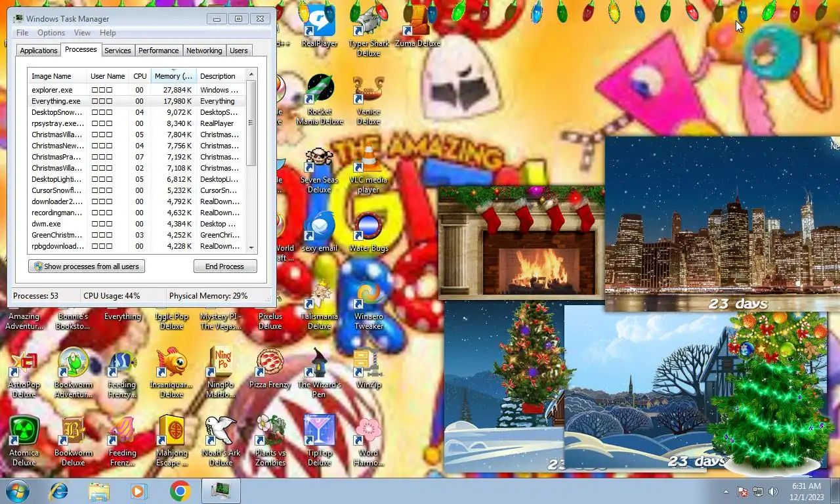Viewport: 840px width, 504px height.
Task: Select the sexy email desktop icon
Action: pyautogui.click(x=319, y=231)
